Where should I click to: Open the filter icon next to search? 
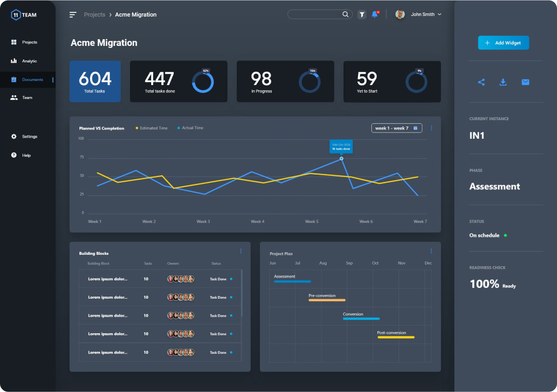(x=362, y=14)
